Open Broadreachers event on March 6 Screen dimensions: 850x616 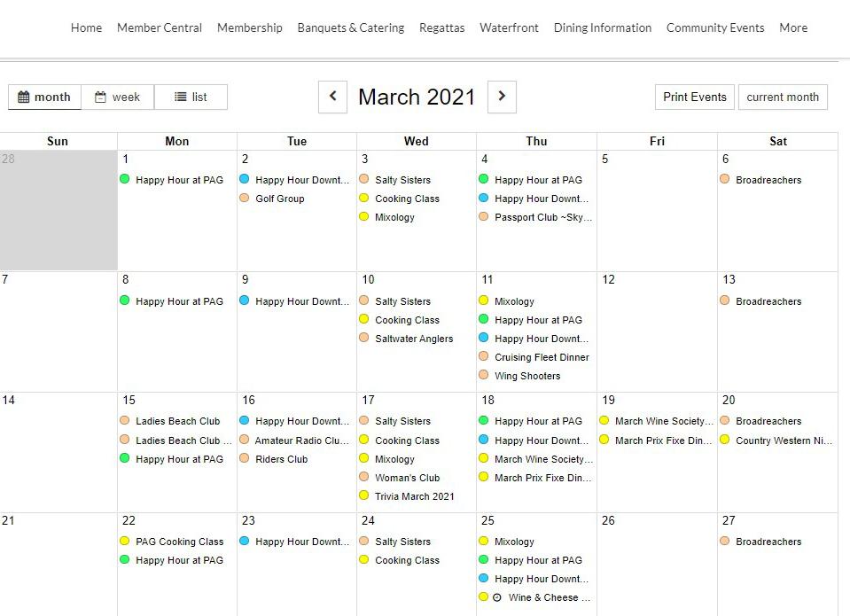[768, 180]
